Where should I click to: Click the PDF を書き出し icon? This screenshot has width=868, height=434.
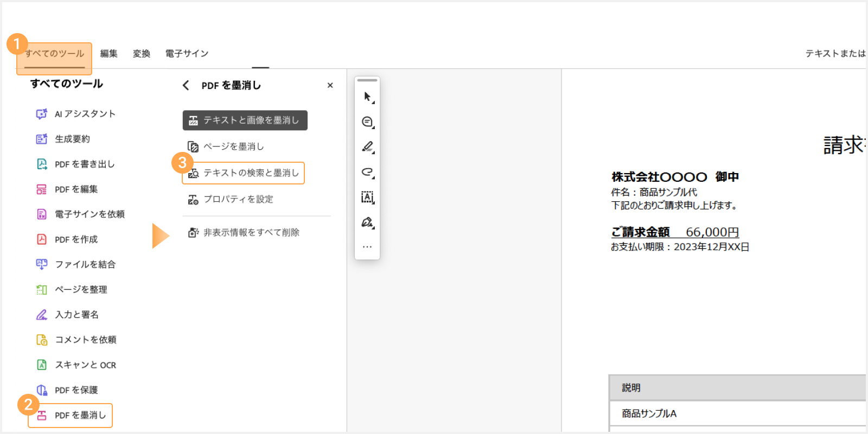[x=42, y=164]
